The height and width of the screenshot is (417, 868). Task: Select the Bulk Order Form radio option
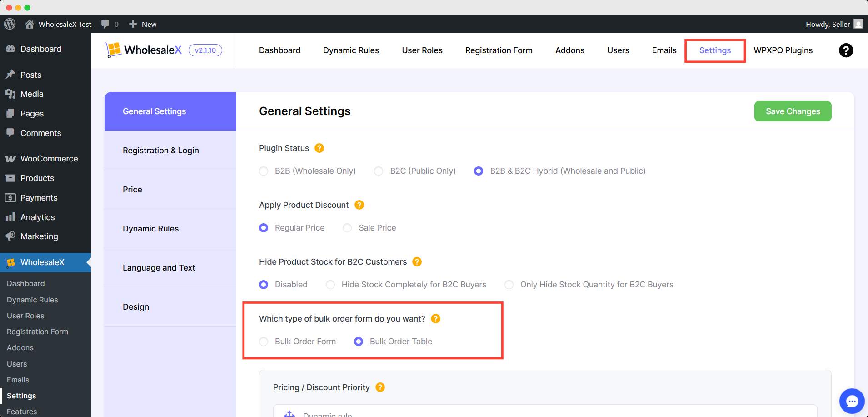[264, 342]
